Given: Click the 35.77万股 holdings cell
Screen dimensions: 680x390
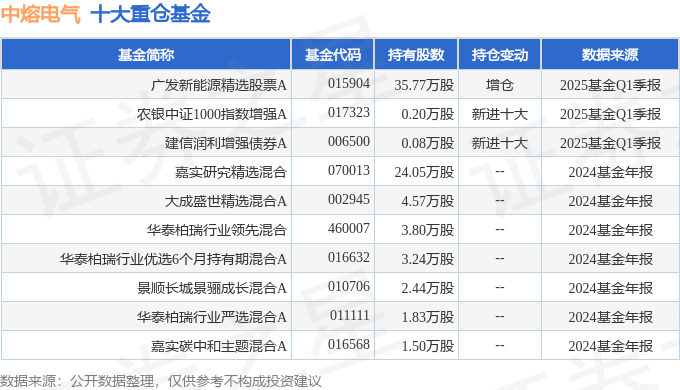Looking at the screenshot, I should pyautogui.click(x=424, y=85).
